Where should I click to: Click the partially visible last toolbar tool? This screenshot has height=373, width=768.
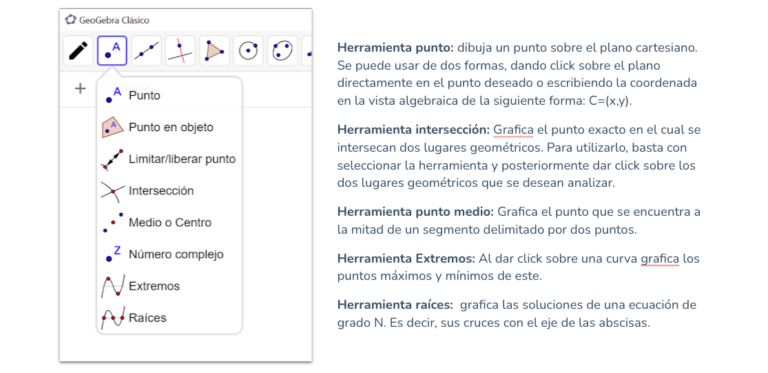coord(307,50)
